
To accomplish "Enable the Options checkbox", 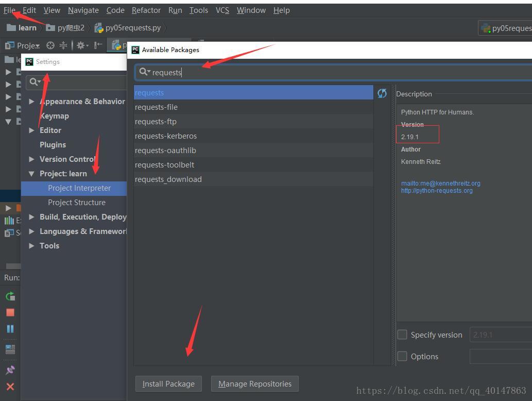I will pyautogui.click(x=402, y=356).
